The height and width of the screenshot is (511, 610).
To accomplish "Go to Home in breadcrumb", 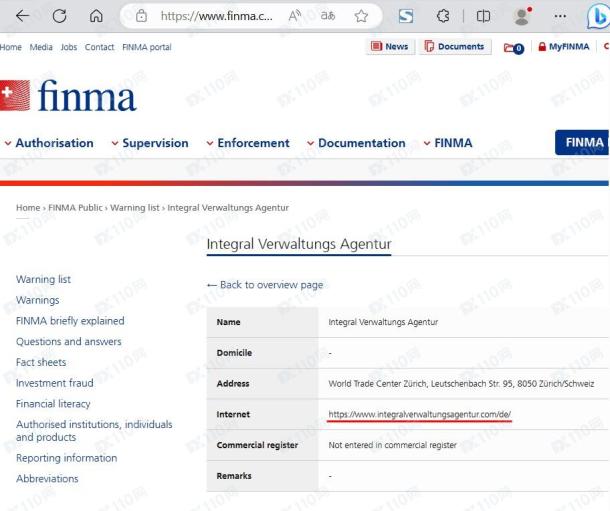I will (x=28, y=208).
